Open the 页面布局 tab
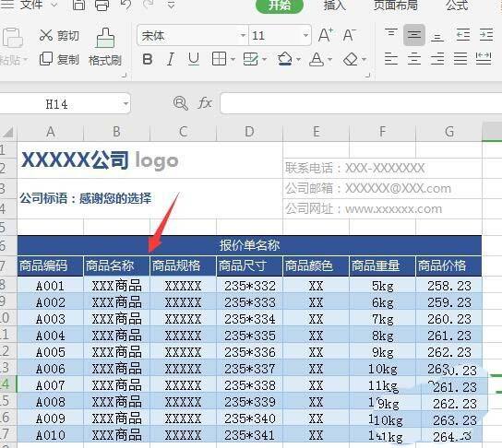 (396, 6)
